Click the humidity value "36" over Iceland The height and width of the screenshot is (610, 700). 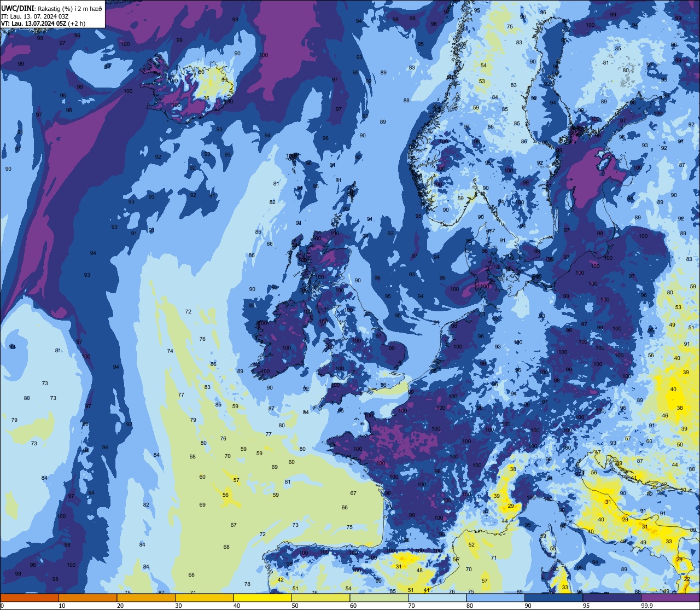tap(206, 98)
